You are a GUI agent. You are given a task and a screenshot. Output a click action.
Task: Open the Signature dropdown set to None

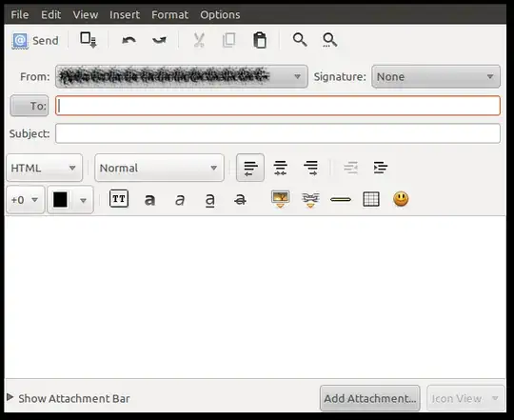[436, 76]
